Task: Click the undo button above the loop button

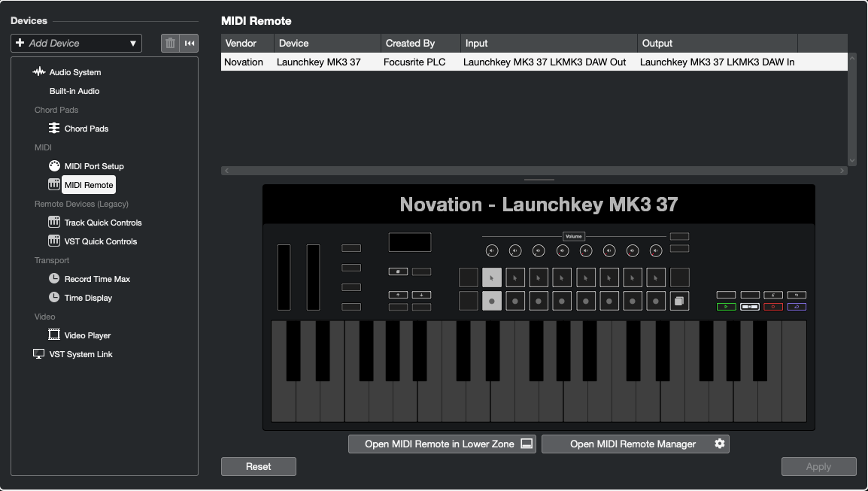Action: [x=797, y=295]
